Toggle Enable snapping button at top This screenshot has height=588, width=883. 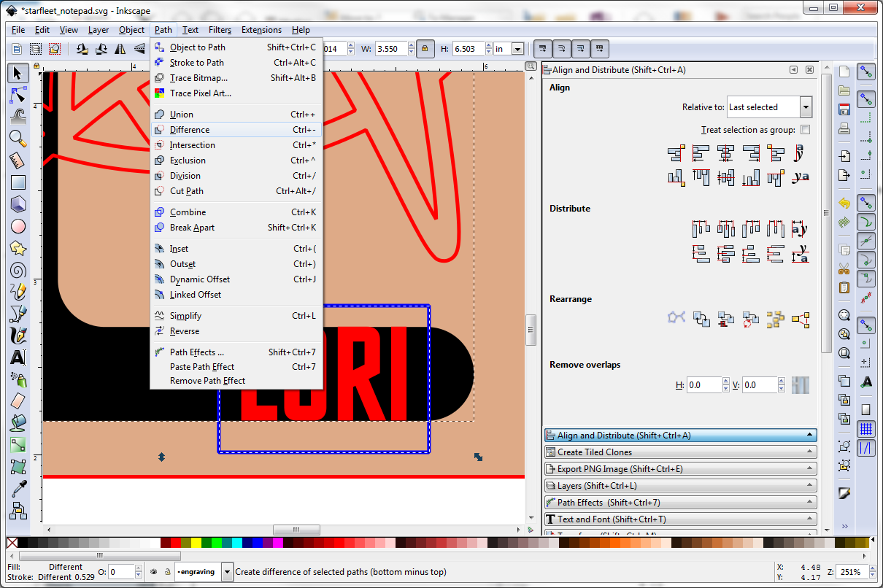[x=866, y=71]
